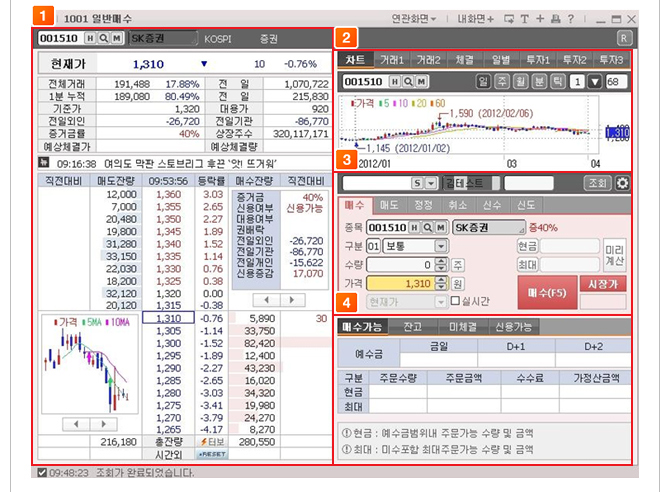Open the 연관화면 dropdown
This screenshot has width=670, height=492.
[x=414, y=19]
